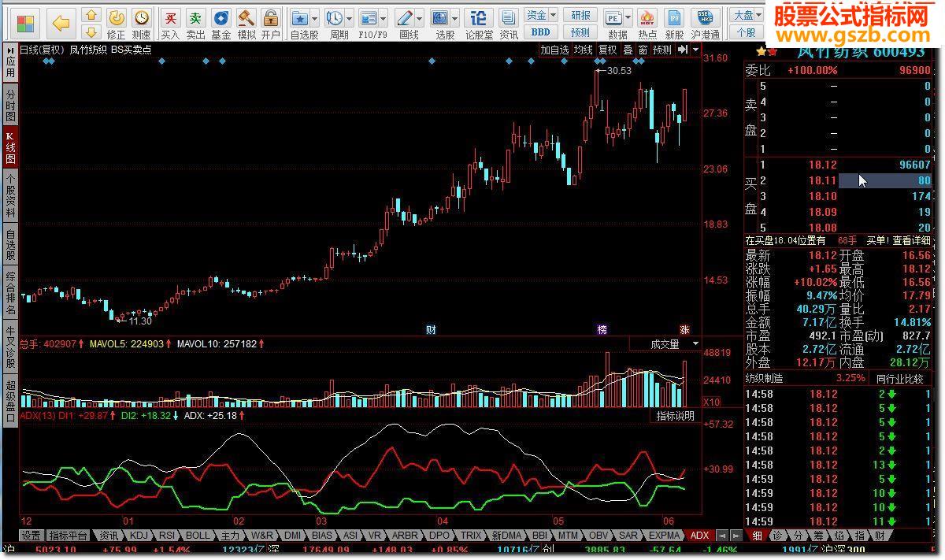Open the 热点 hot spots icon
The image size is (945, 560).
click(x=647, y=24)
